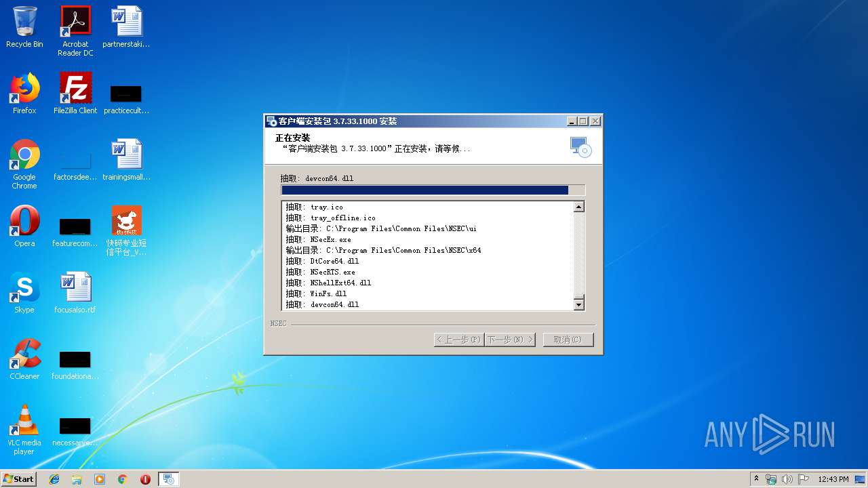868x488 pixels.
Task: Select log line "抽取: tray.ico"
Action: point(314,207)
